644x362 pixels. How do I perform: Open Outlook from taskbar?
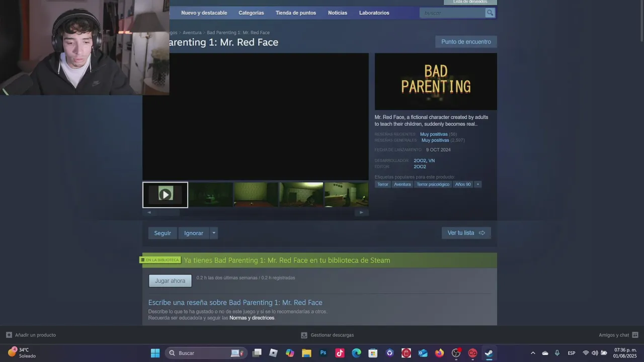423,353
